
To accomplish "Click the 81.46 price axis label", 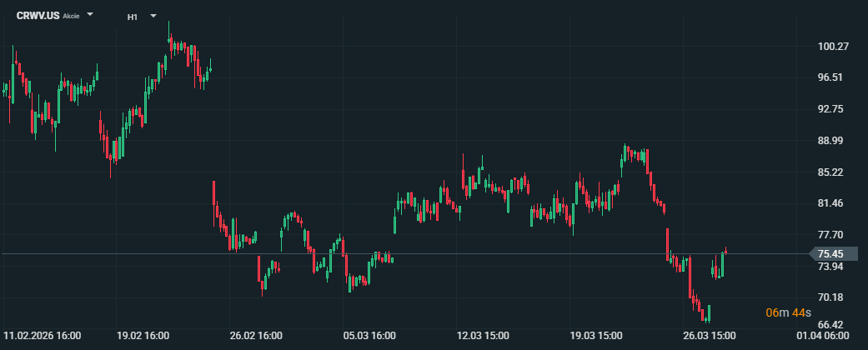I will (832, 203).
